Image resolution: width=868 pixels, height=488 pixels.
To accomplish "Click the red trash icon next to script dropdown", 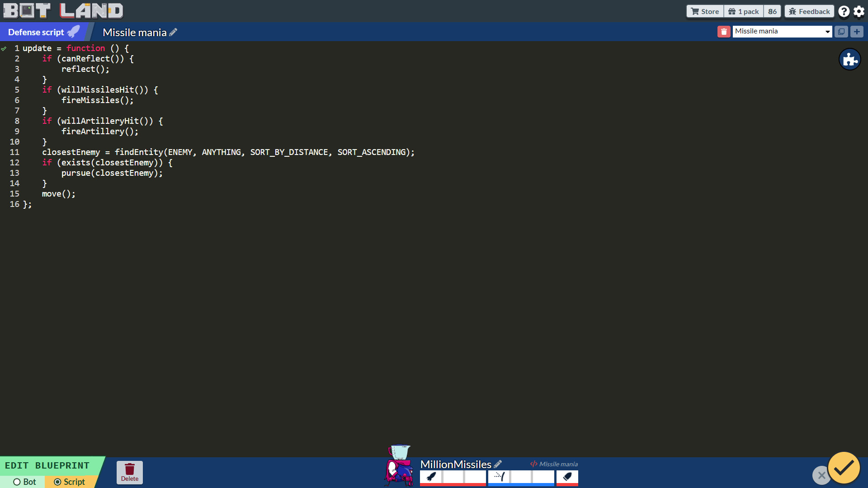I will point(724,32).
